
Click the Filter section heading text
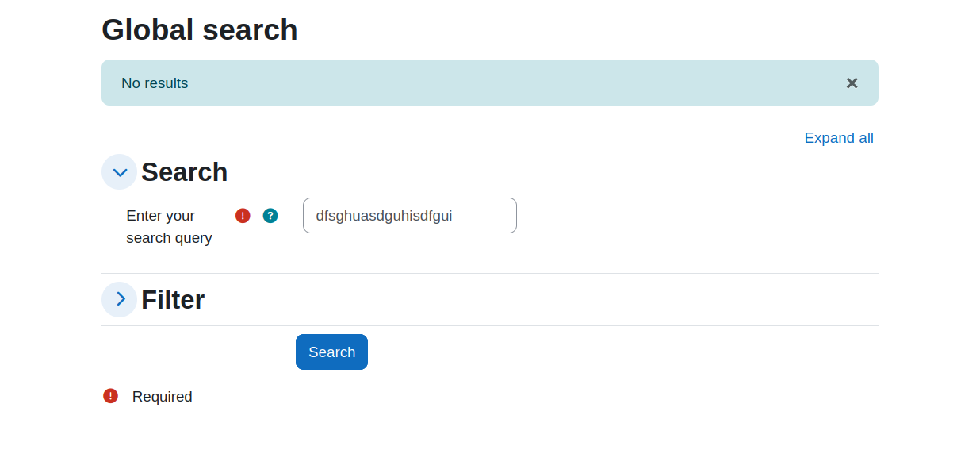tap(173, 299)
